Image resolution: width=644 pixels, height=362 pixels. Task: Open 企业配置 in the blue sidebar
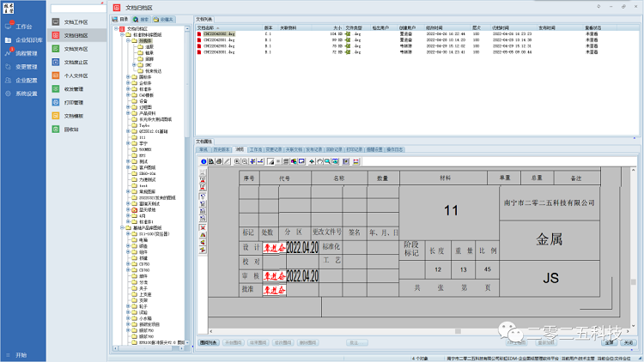click(21, 80)
